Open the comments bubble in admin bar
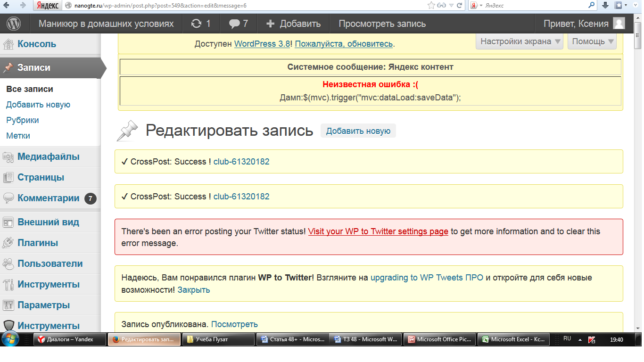644x362 pixels. click(x=238, y=24)
